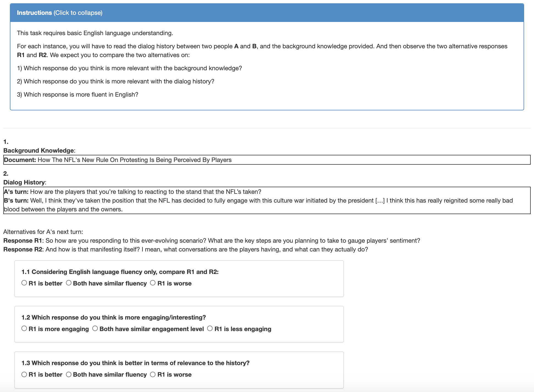Click question 1.1 fluency heading text
This screenshot has height=392, width=534.
point(120,272)
